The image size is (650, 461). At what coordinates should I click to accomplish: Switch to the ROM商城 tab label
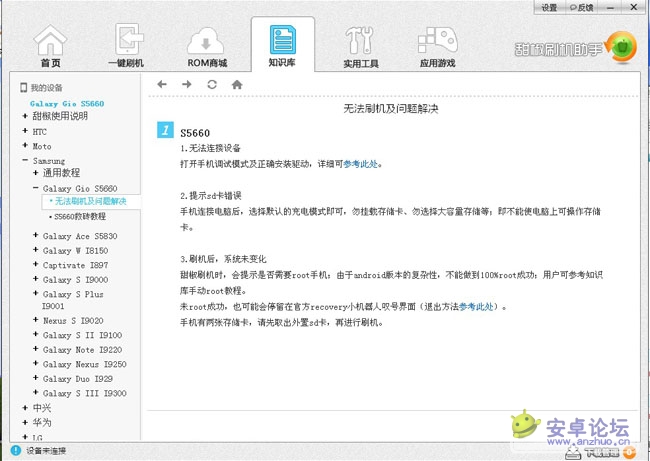(207, 63)
